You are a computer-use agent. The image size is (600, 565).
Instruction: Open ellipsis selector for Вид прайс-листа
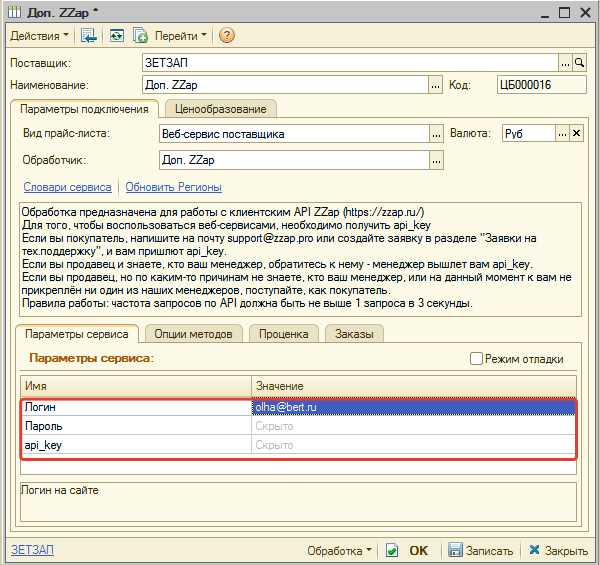pos(436,134)
